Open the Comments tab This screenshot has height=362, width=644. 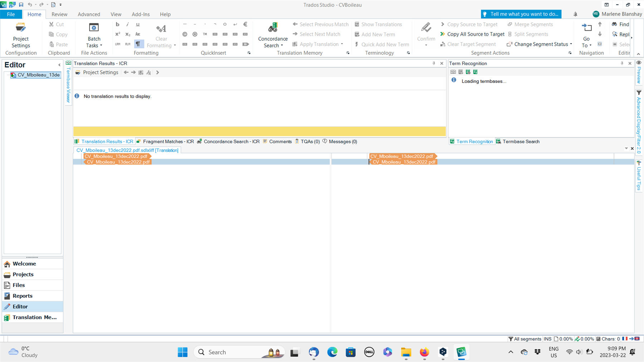(277, 142)
